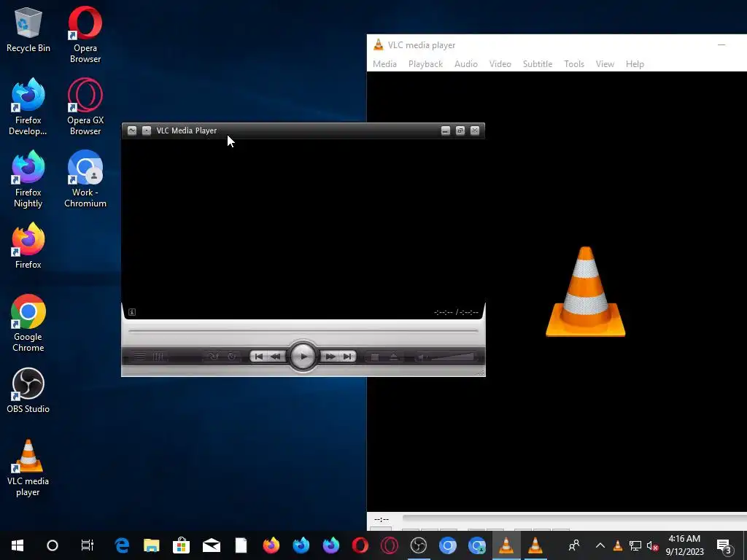
Task: Switch to first VLC taskbar window
Action: point(506,545)
